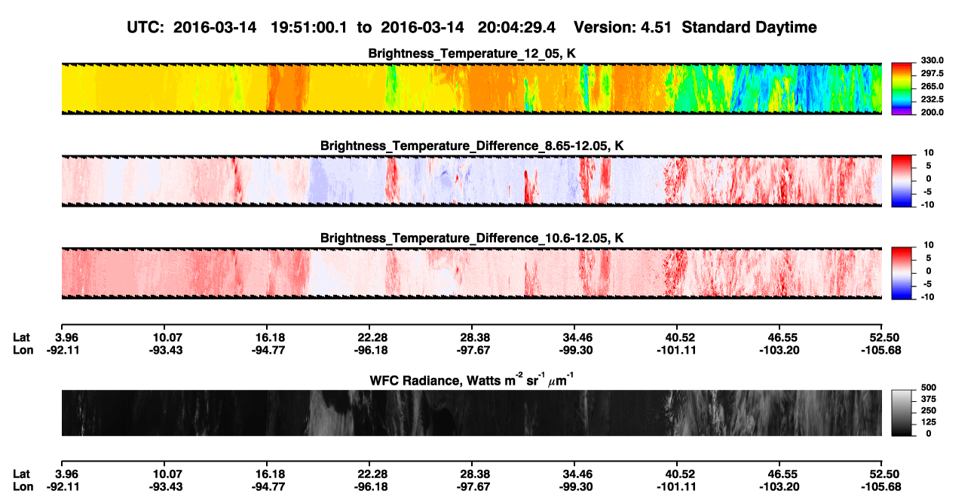Click the 297.5 colorbar tick label
Screen dimensions: 980x503
(931, 73)
